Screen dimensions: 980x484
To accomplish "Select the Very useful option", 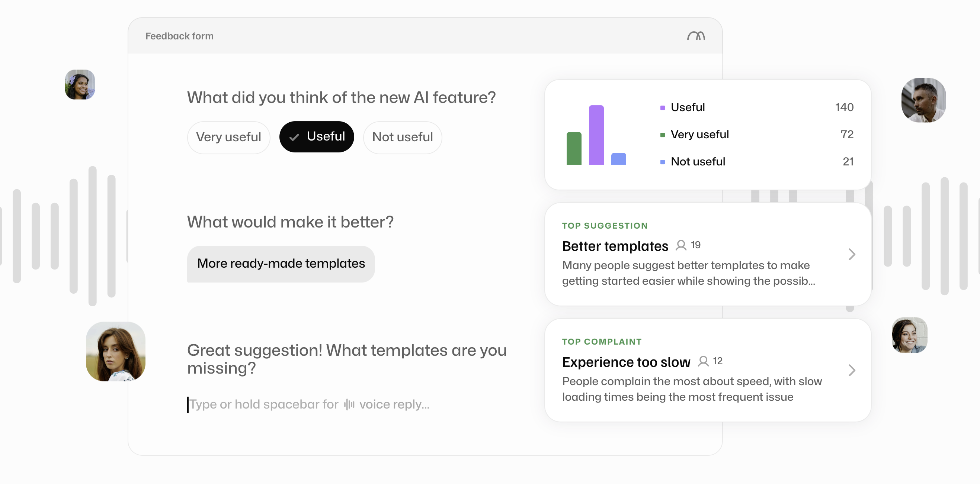I will (228, 137).
